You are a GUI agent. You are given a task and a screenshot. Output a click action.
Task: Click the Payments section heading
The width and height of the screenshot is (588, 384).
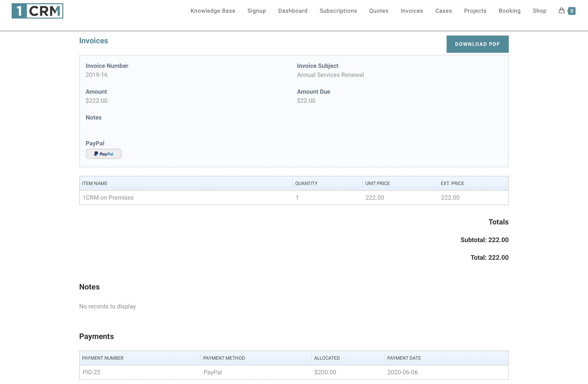tap(97, 336)
